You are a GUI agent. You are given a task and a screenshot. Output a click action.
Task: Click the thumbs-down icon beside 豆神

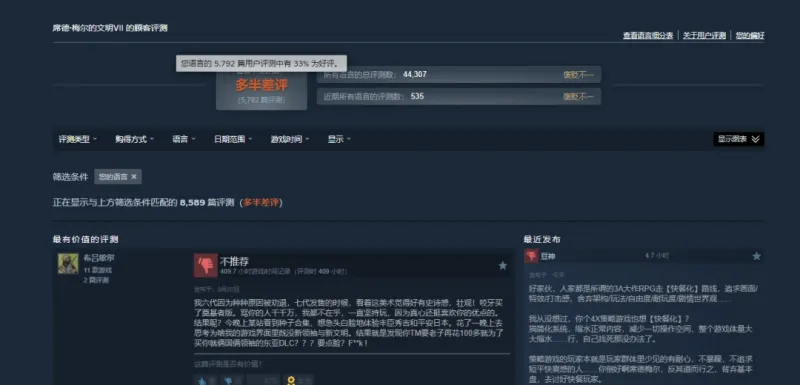531,256
